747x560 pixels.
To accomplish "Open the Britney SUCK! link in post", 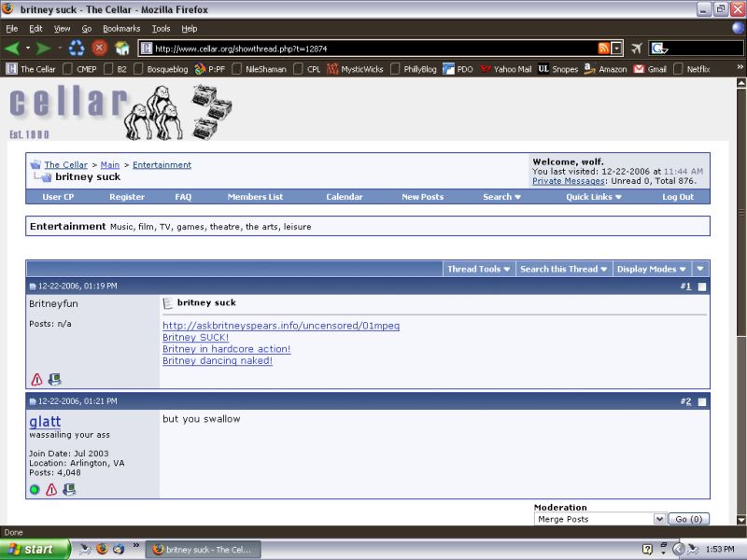I will click(x=195, y=337).
